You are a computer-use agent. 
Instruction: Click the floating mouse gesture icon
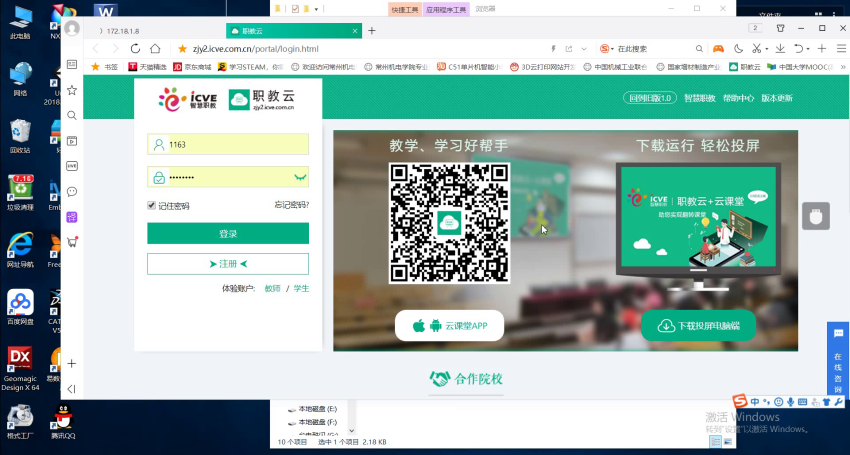816,216
